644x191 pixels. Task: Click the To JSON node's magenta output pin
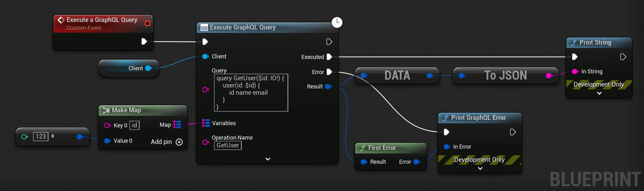(549, 76)
